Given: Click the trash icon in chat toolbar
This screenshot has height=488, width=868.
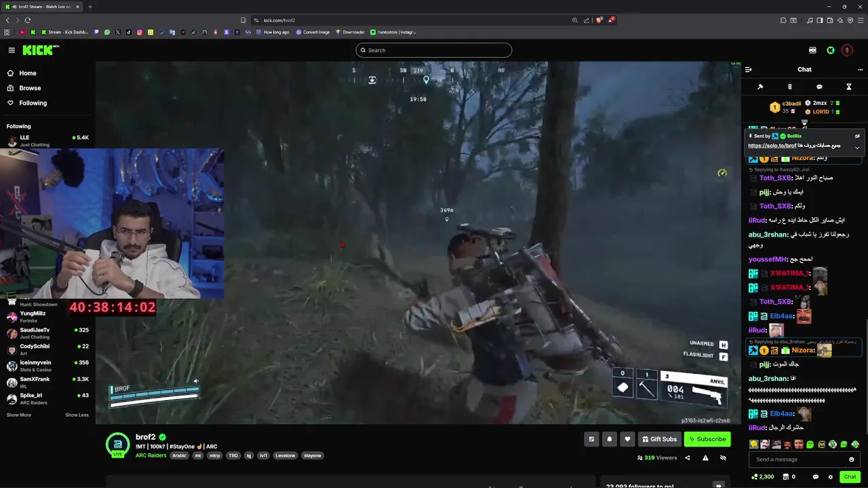Looking at the screenshot, I should 790,87.
